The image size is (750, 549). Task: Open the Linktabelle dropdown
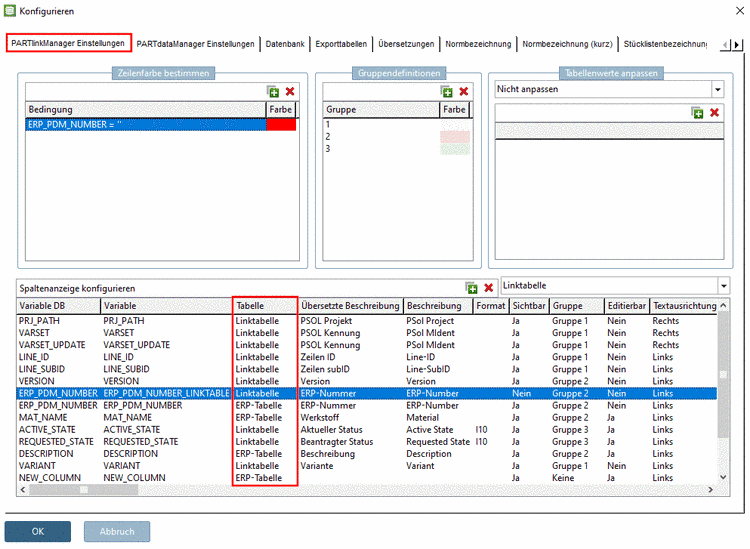point(724,286)
